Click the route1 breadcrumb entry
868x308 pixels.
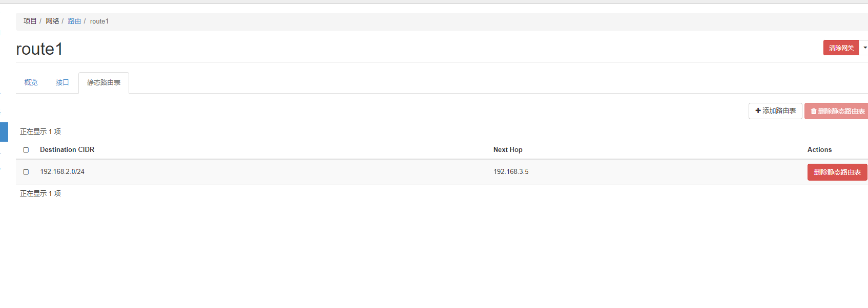pyautogui.click(x=99, y=21)
